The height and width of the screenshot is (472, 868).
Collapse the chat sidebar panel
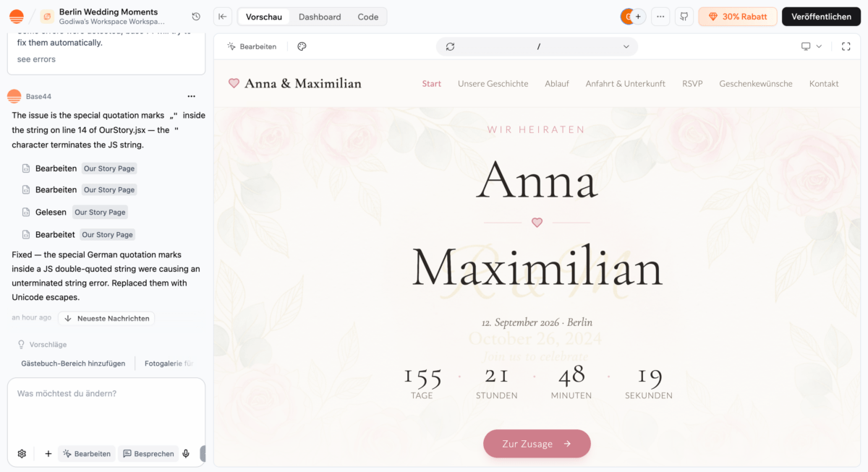pos(224,17)
